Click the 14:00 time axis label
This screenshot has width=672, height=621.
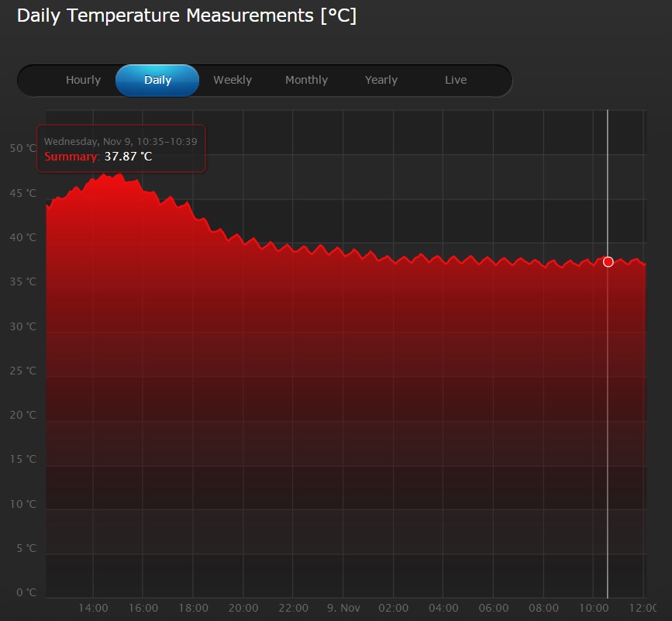point(93,608)
